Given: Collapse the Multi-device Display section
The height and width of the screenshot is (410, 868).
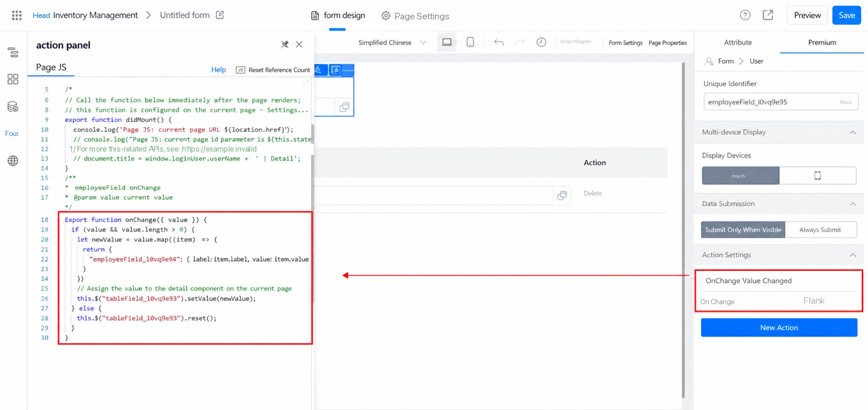Looking at the screenshot, I should point(852,132).
